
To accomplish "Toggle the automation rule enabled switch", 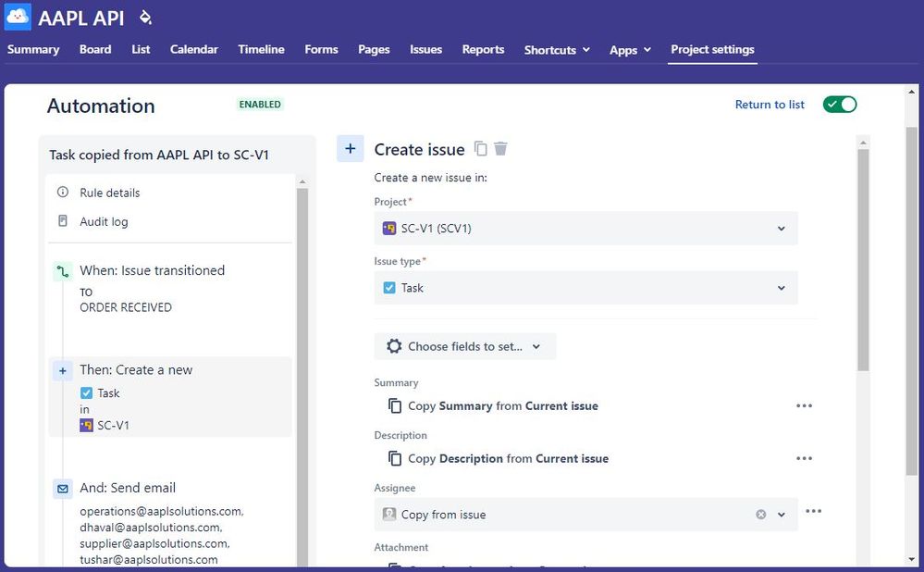I will pos(840,105).
